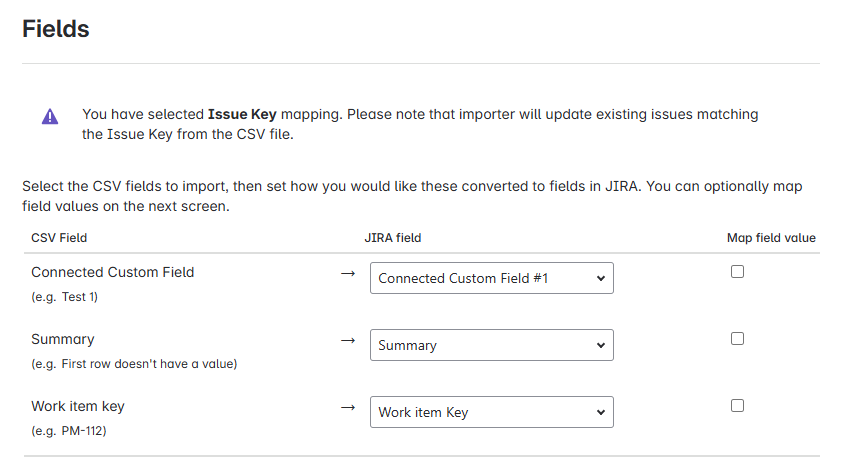Select the JIRA field column header
Screen dimensions: 855x472
click(x=393, y=238)
